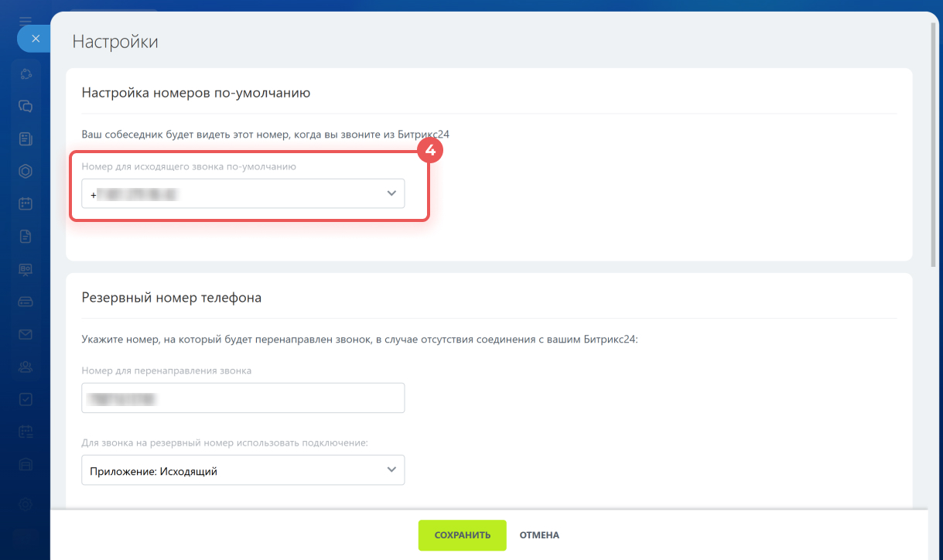Click the chevron of the outgoing number selector
943x560 pixels.
point(391,194)
